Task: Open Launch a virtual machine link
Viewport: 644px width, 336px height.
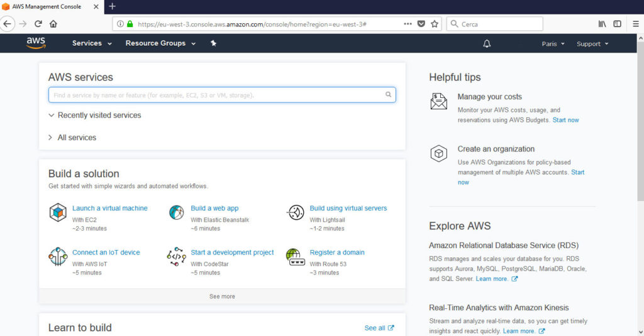Action: (109, 208)
